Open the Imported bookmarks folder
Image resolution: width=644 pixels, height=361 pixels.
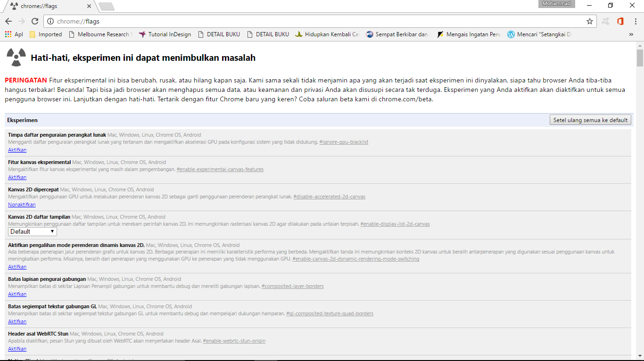(46, 34)
